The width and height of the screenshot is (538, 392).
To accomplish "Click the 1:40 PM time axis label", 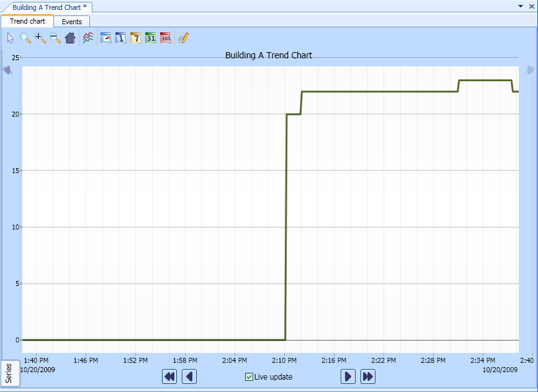I will [x=36, y=360].
